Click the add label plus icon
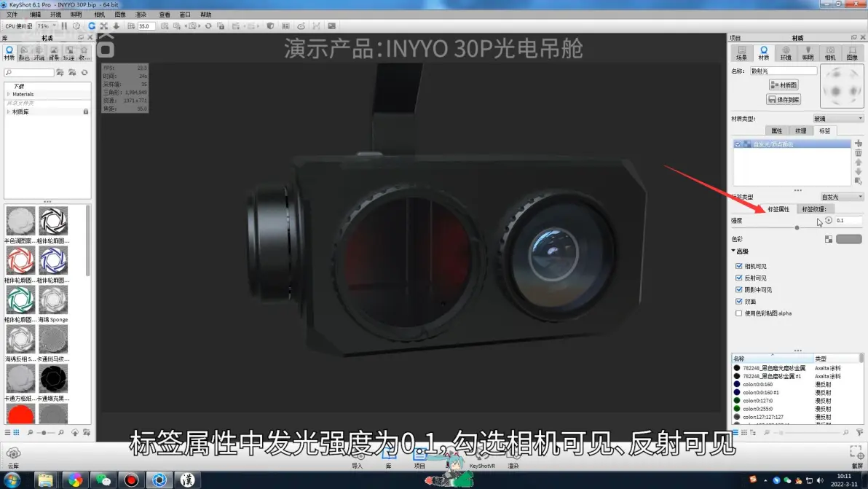 point(858,144)
